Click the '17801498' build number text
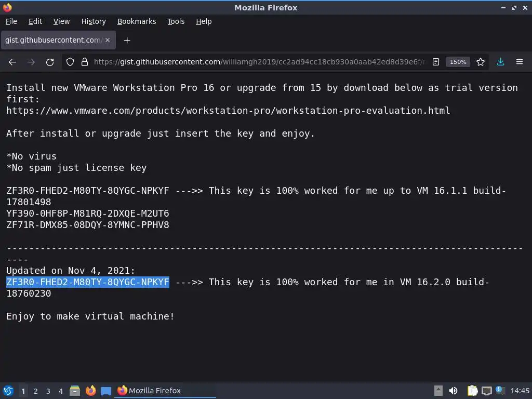The width and height of the screenshot is (532, 399). (29, 202)
